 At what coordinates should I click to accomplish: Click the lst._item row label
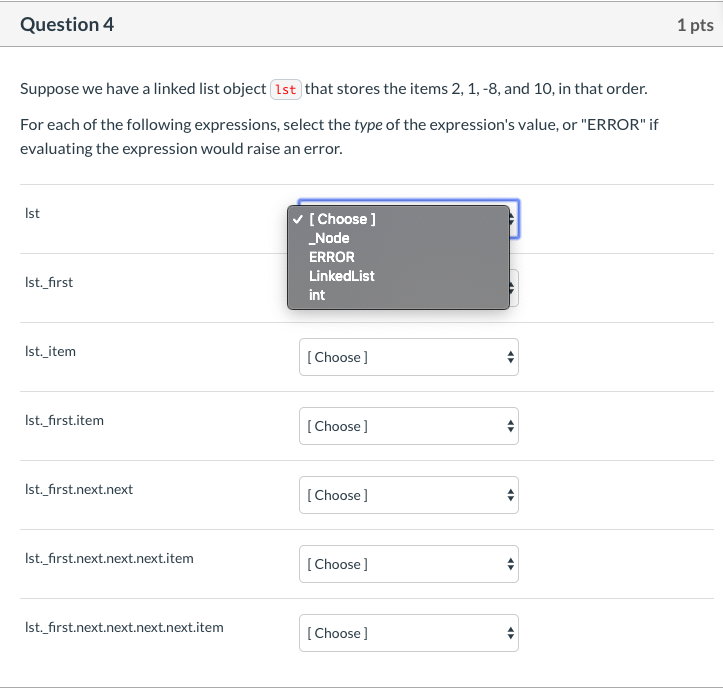coord(50,351)
